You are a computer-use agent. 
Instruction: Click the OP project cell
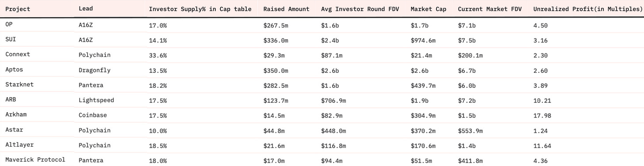click(x=9, y=25)
